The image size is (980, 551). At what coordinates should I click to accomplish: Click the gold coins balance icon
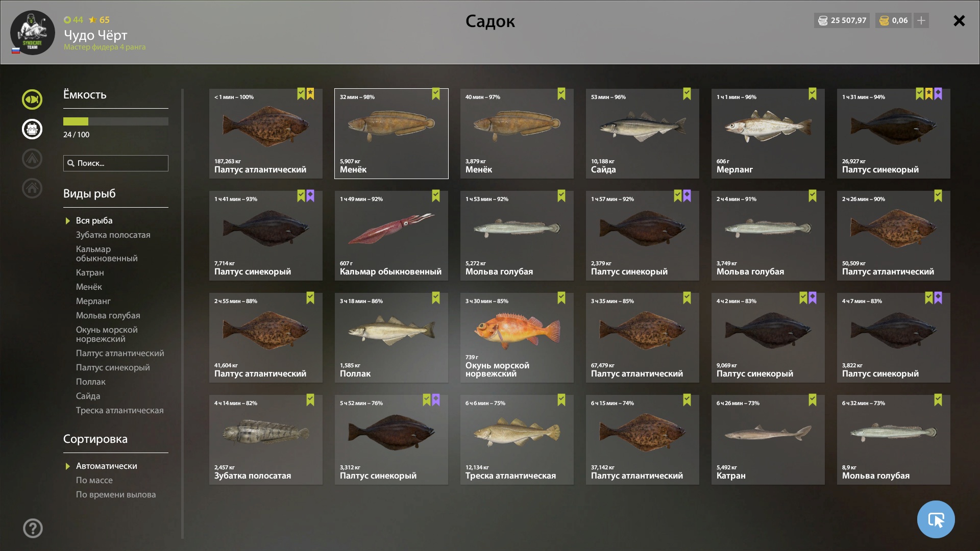point(885,20)
